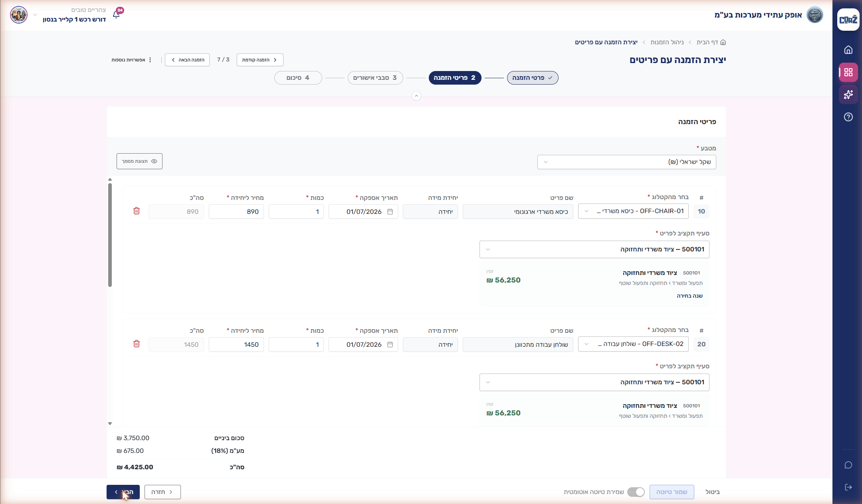The image size is (862, 504).
Task: Click unit price field showing 1450
Action: pyautogui.click(x=236, y=344)
